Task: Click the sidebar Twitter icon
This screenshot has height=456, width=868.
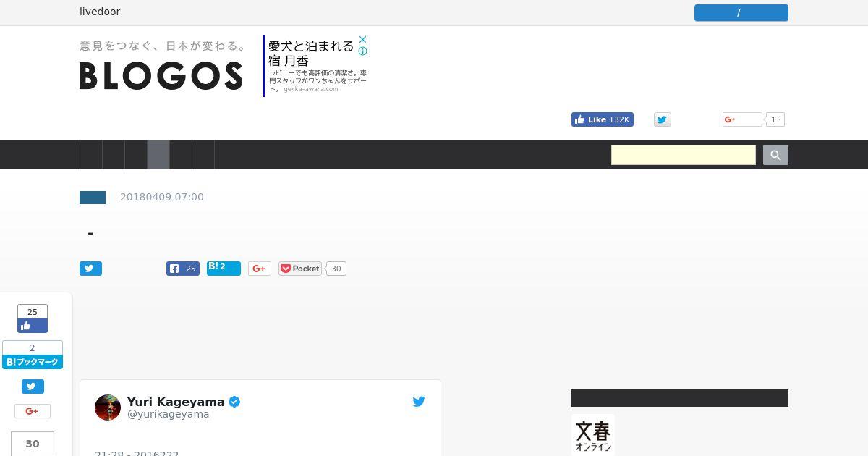Action: point(33,387)
